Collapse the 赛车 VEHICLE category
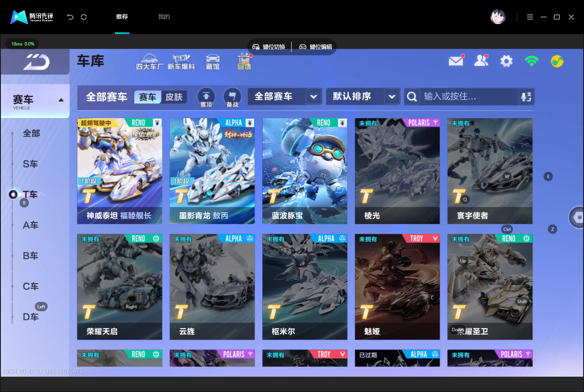584x392 pixels. tap(35, 101)
